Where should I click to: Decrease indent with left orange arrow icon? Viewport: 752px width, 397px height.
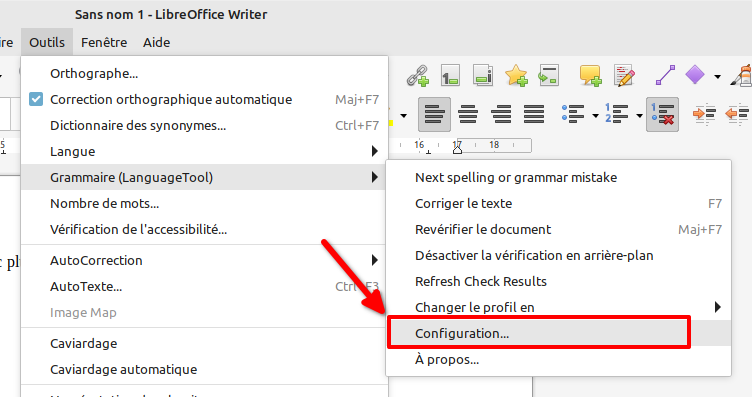click(737, 114)
